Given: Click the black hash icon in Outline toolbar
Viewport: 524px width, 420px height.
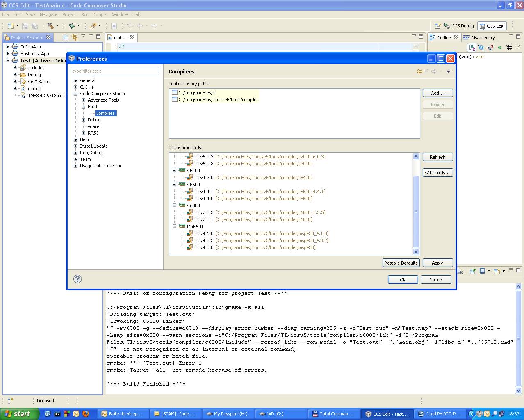Looking at the screenshot, I should tap(509, 48).
